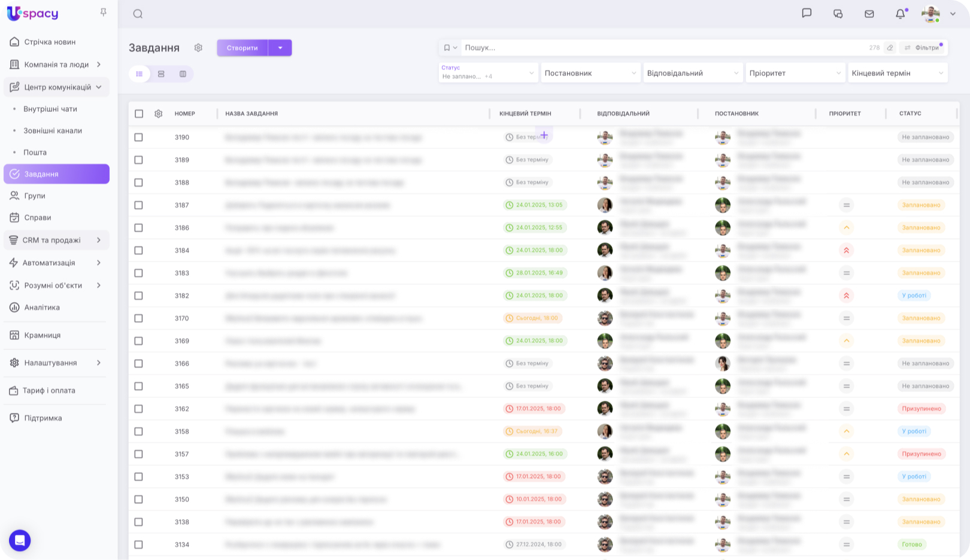Click deadline 10.01.2025, 18:00 of task 3150

click(x=534, y=499)
